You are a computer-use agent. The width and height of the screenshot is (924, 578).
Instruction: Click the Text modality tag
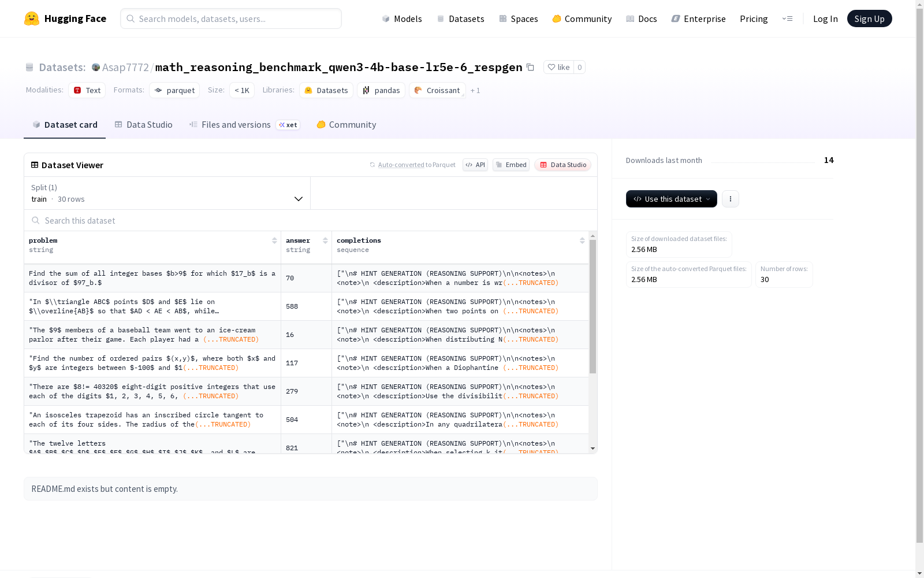point(87,90)
